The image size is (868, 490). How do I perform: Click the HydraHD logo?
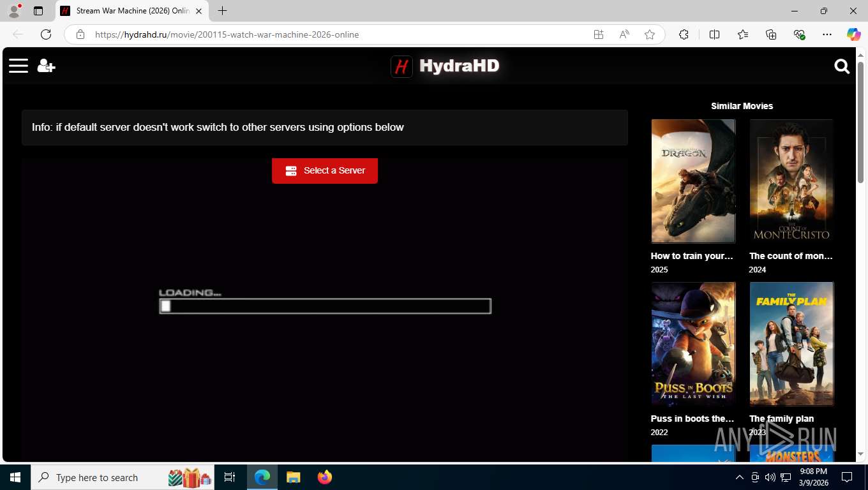click(x=445, y=66)
